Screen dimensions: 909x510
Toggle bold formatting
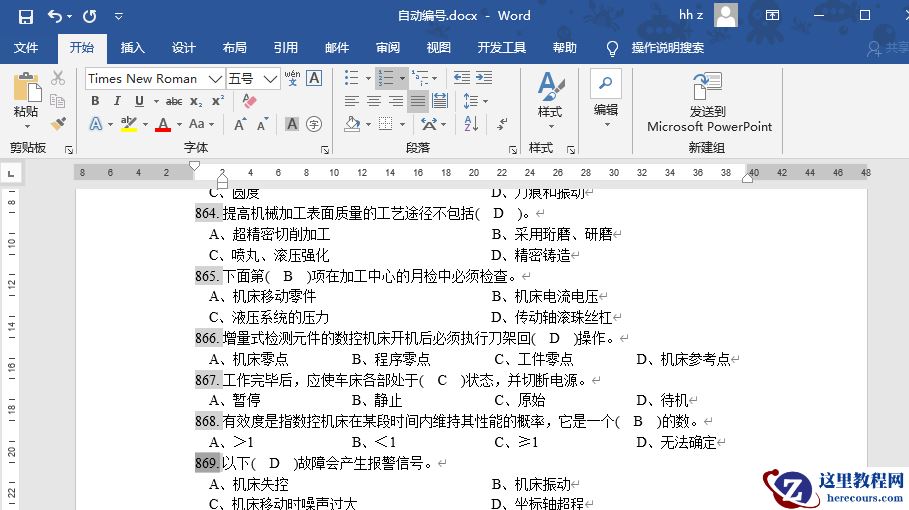95,101
